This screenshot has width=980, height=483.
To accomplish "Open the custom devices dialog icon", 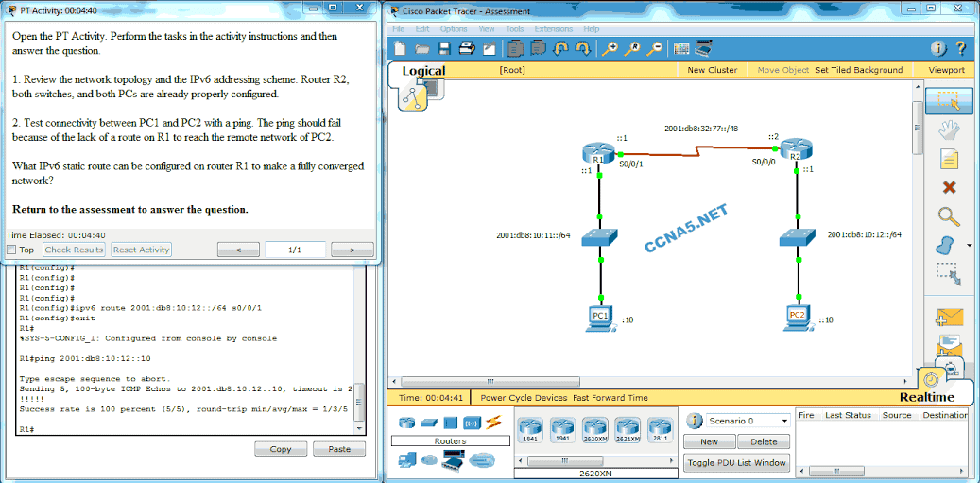I will [x=703, y=49].
